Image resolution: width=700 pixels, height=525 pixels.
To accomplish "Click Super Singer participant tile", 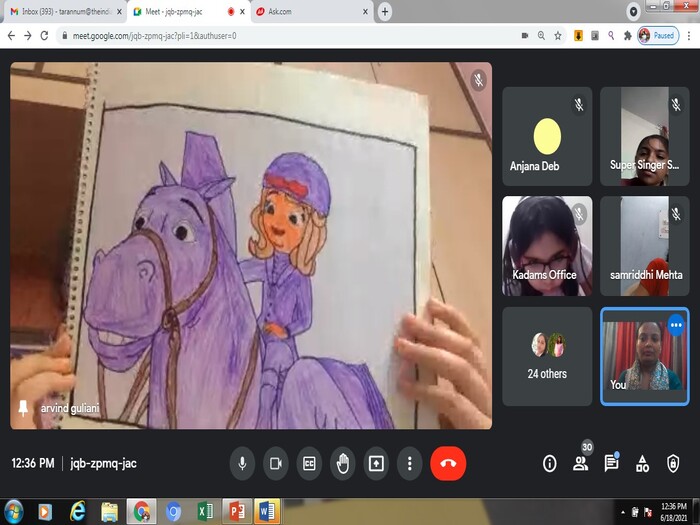I will (645, 136).
